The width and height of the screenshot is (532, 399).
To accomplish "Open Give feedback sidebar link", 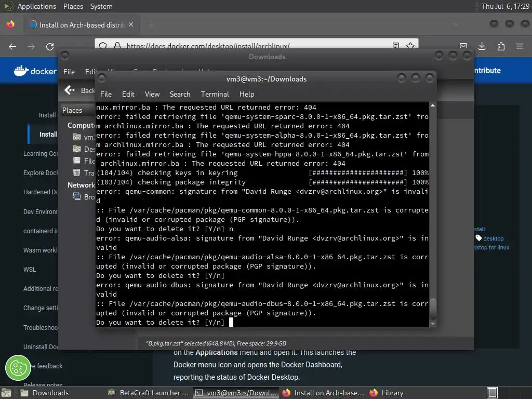I will point(47,366).
